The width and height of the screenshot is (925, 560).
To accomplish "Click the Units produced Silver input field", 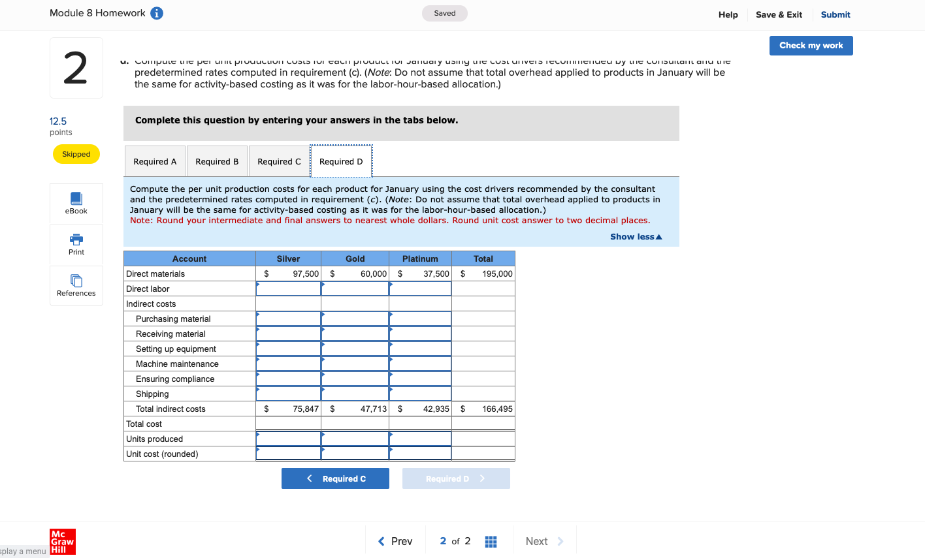I will point(289,439).
